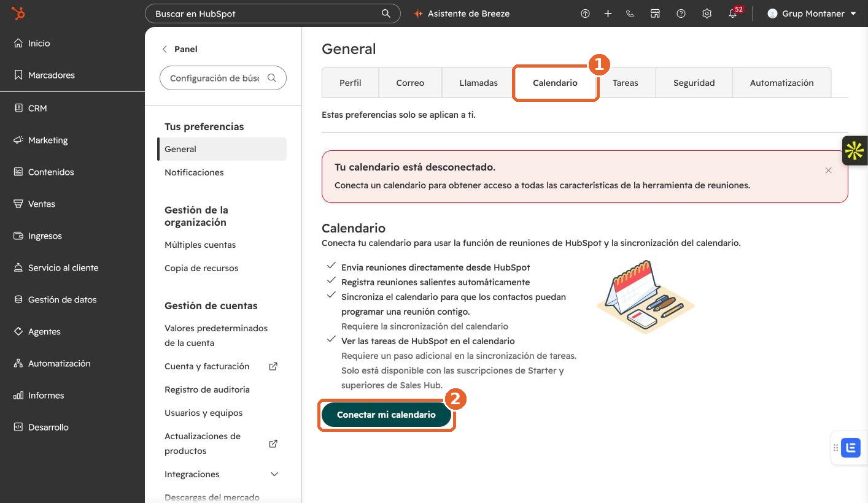
Task: Select the Calendario tab
Action: pos(555,83)
